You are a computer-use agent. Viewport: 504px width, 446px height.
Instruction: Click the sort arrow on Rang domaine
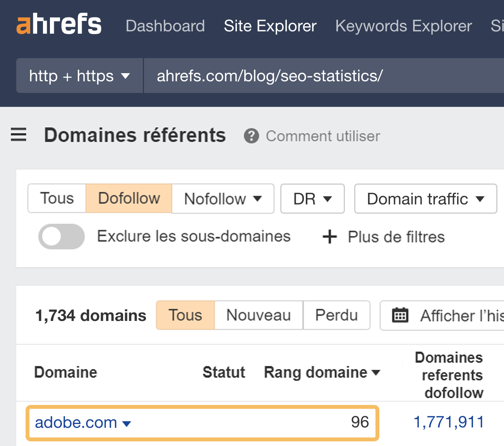[x=375, y=373]
